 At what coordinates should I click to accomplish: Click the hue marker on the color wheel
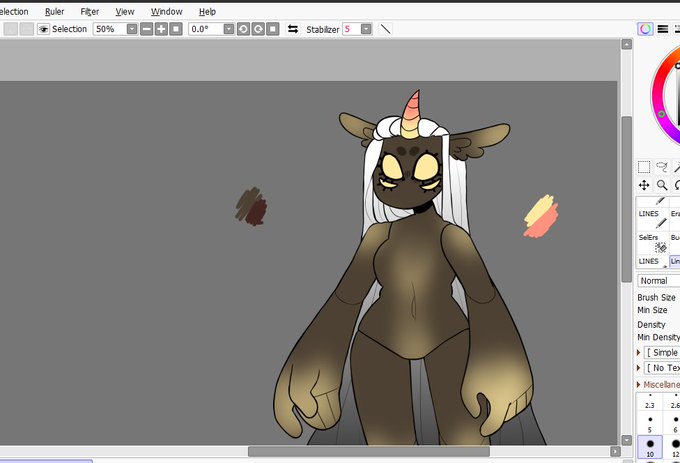click(x=661, y=114)
